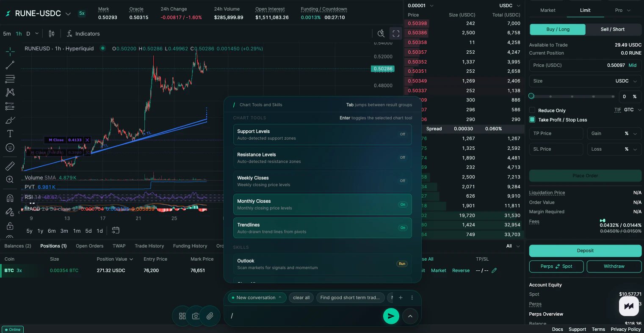Turn off Monthly Closes chart tool
644x333 pixels.
tap(322, 204)
